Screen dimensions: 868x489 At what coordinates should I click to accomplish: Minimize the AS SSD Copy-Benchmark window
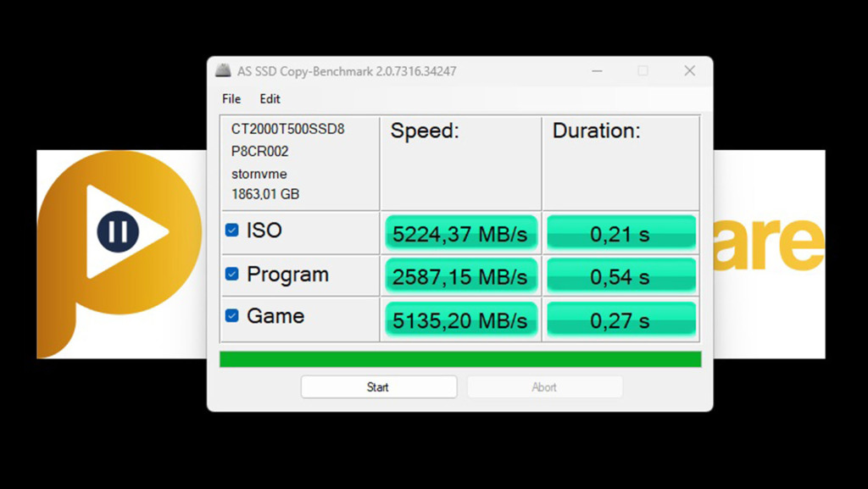point(597,71)
